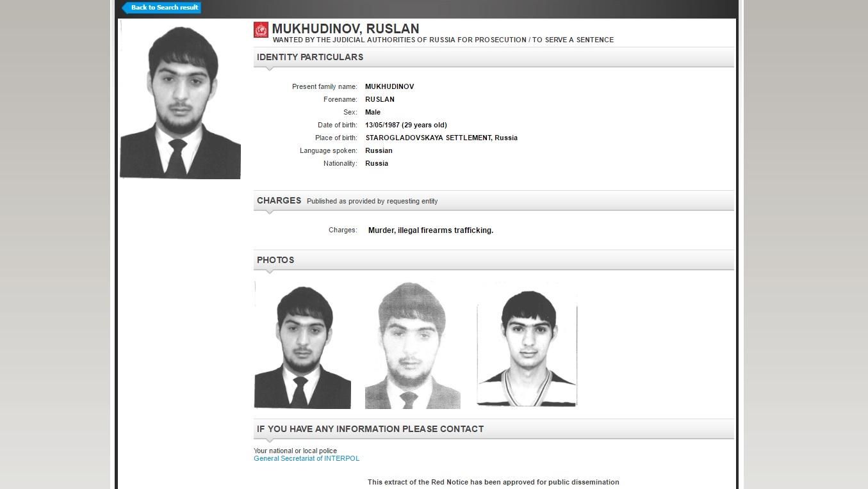Click the pointer triangle under Identity Particulars
Image resolution: width=868 pixels, height=489 pixels.
(269, 69)
